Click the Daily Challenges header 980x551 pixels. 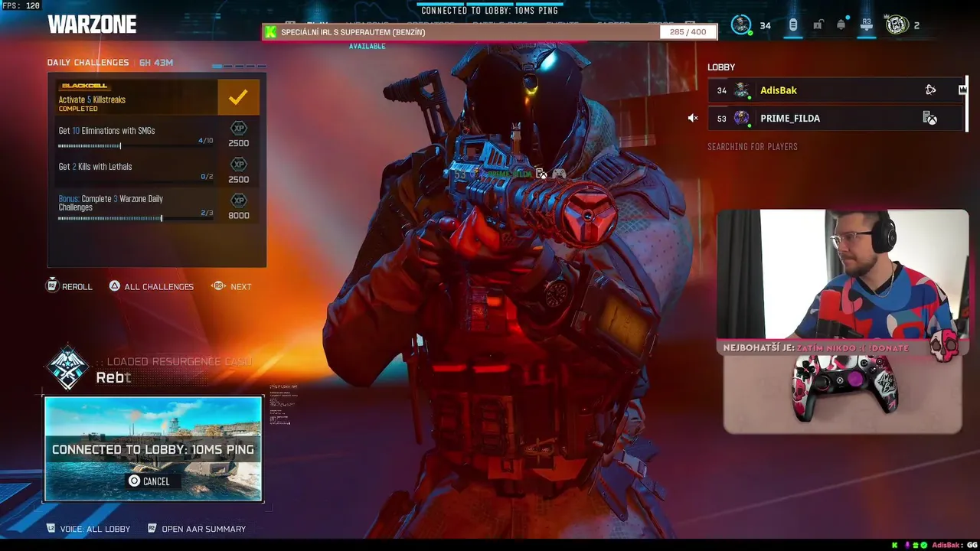(x=88, y=63)
